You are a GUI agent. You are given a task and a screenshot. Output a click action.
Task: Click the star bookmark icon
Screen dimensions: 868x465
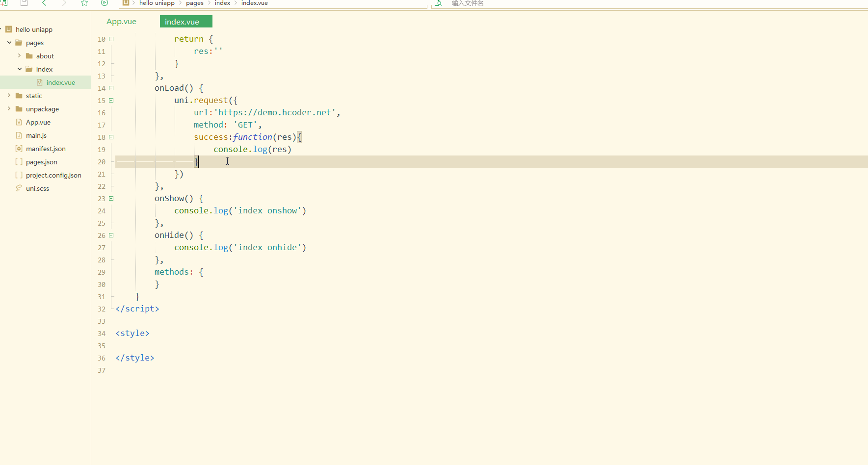click(x=84, y=2)
